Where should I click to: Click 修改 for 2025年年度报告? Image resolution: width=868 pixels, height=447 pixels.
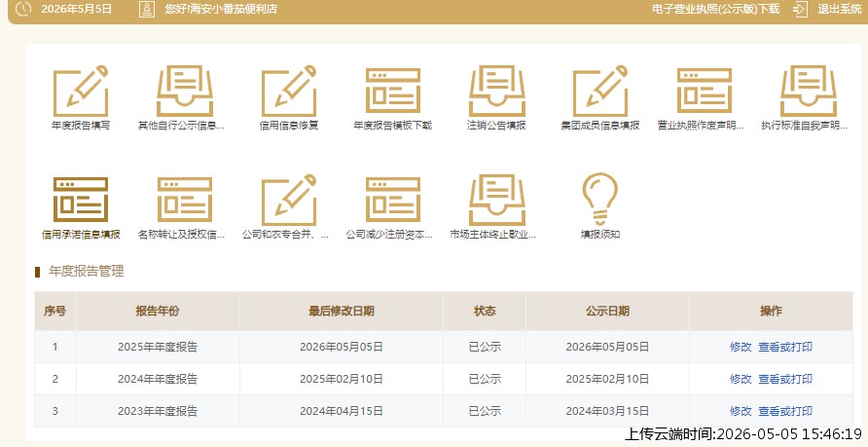tap(741, 347)
